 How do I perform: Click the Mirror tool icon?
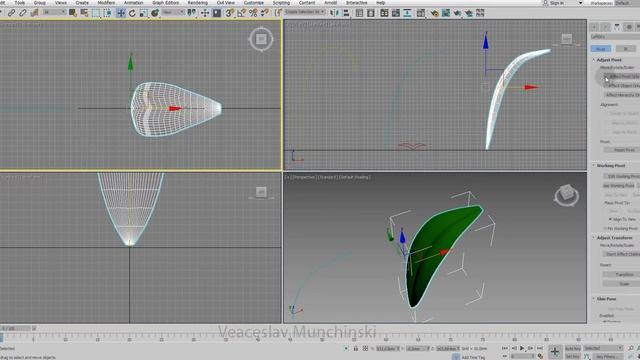pos(334,13)
